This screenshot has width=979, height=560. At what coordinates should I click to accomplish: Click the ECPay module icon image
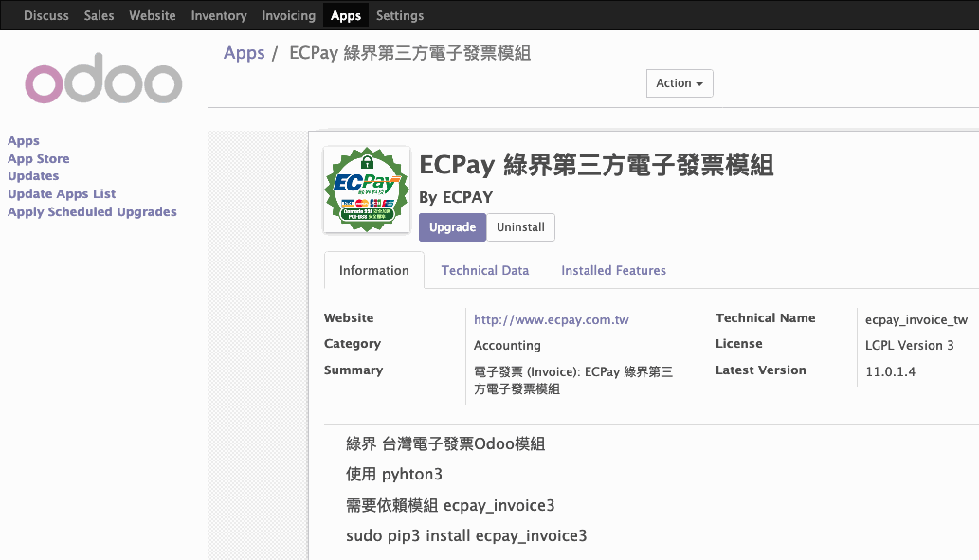[x=367, y=190]
